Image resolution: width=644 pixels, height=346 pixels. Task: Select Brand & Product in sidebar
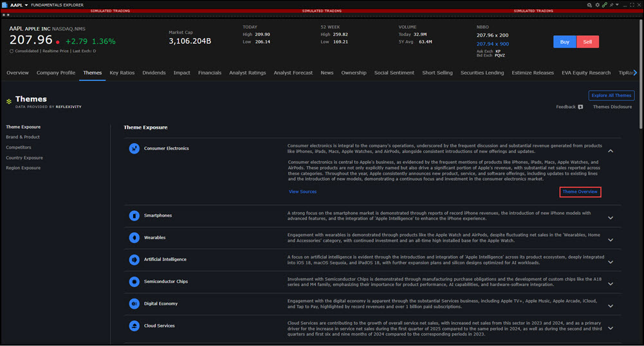click(23, 137)
